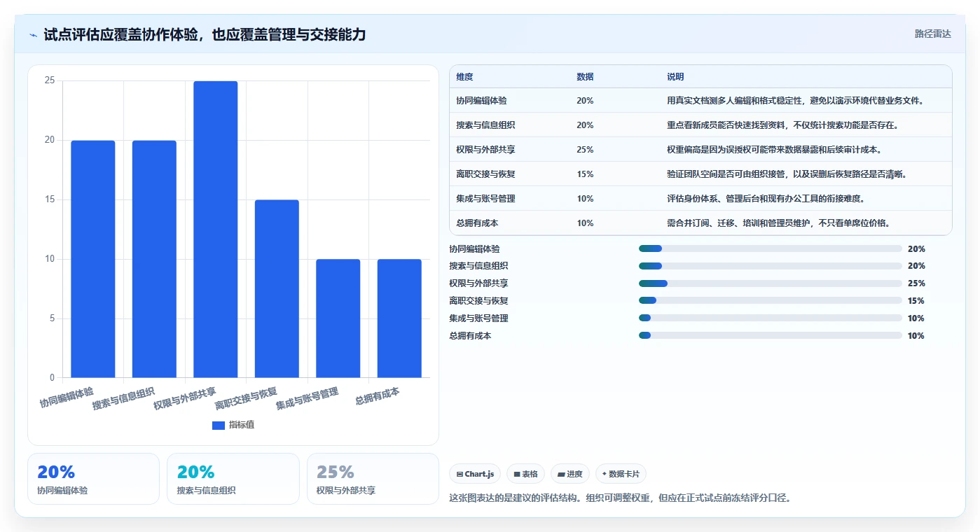
Task: Click the 总拥有成本 bar in the chart
Action: [x=399, y=318]
